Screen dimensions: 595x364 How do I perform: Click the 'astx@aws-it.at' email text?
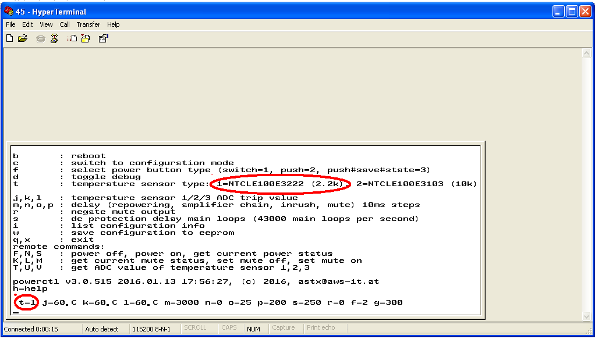338,281
